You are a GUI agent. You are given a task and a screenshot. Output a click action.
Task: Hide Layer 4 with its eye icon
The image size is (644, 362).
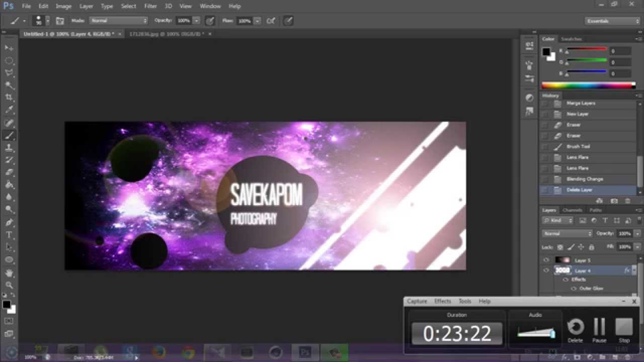coord(546,270)
